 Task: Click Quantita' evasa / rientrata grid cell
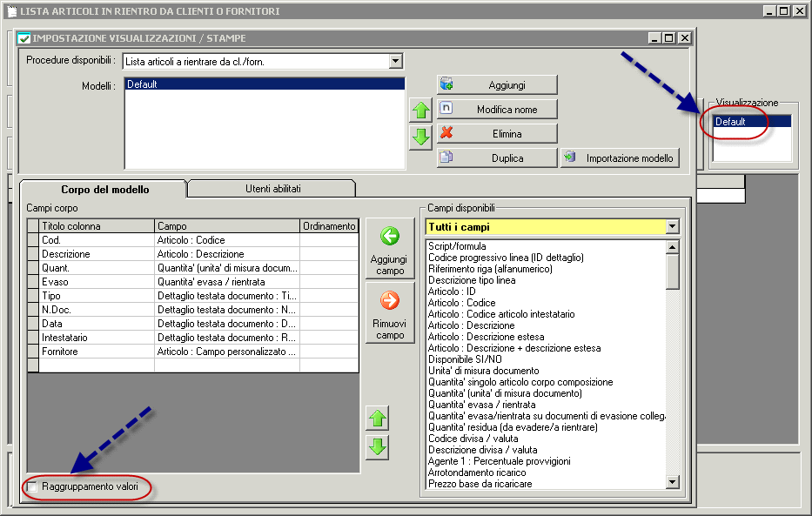pos(227,282)
